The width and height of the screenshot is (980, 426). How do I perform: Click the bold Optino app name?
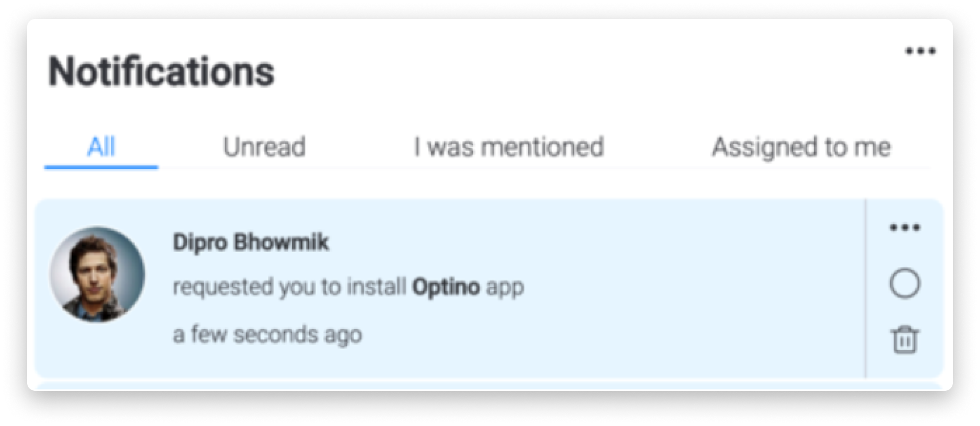446,286
